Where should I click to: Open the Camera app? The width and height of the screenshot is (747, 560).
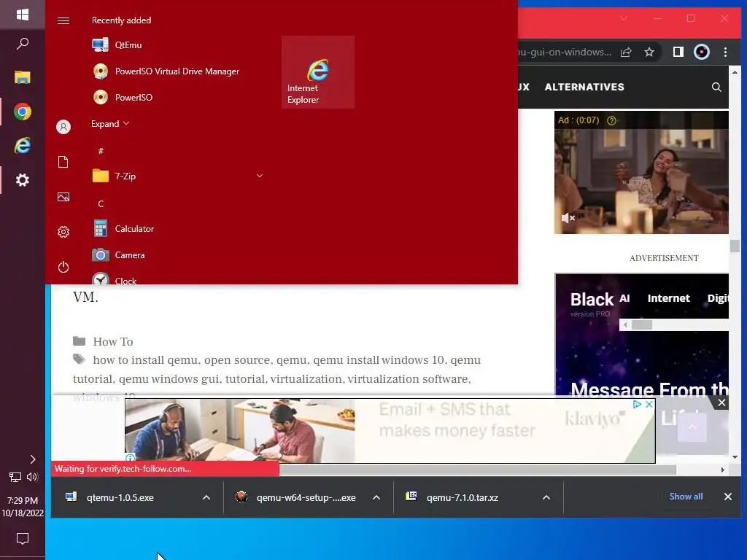[x=177, y=254]
